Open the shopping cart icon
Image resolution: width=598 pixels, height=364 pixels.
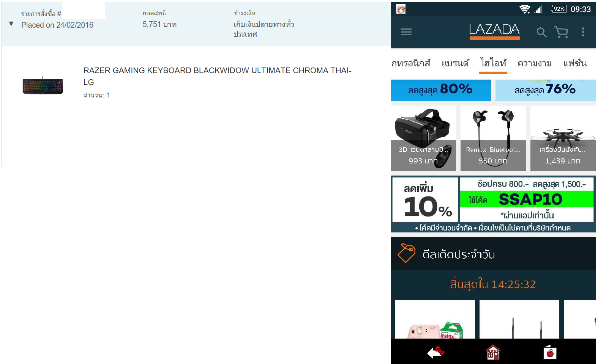pyautogui.click(x=561, y=32)
